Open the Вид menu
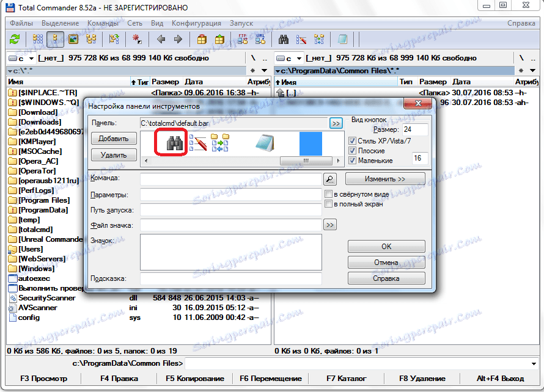 157,23
